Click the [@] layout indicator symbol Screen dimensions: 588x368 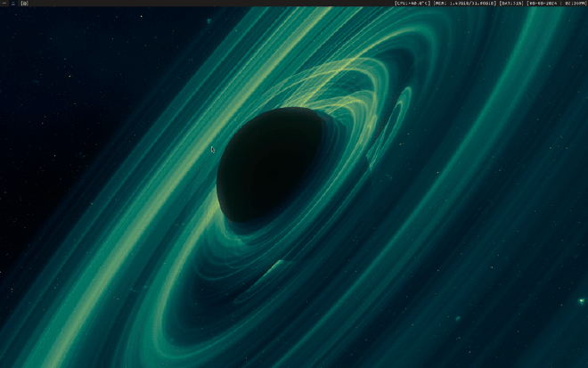[x=24, y=4]
